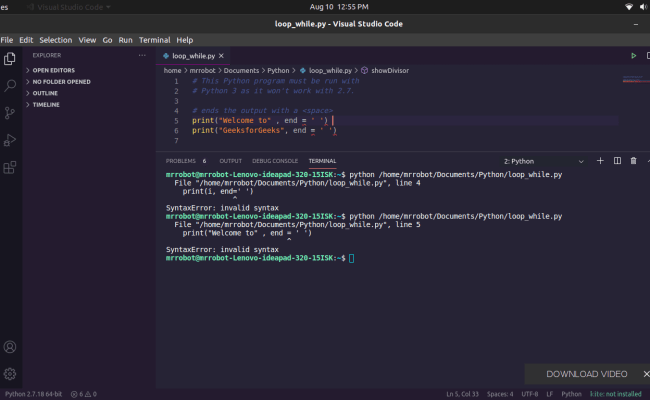650x400 pixels.
Task: Open Explorer more actions ellipsis
Action: coord(142,55)
